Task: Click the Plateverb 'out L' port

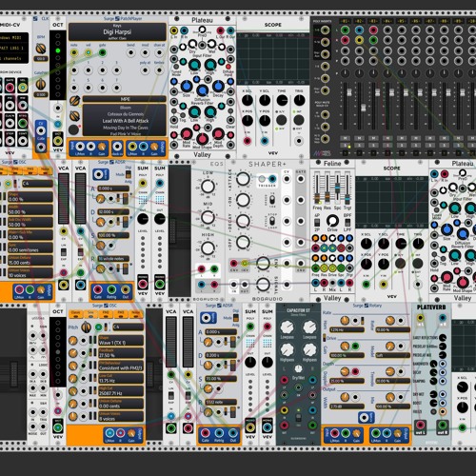Action: (x=420, y=425)
